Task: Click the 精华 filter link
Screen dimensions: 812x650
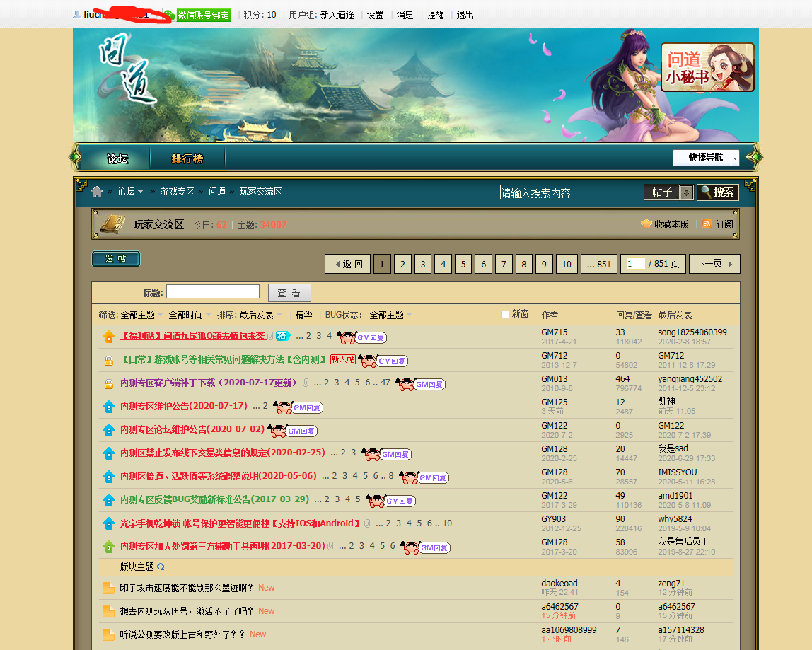Action: click(x=303, y=315)
